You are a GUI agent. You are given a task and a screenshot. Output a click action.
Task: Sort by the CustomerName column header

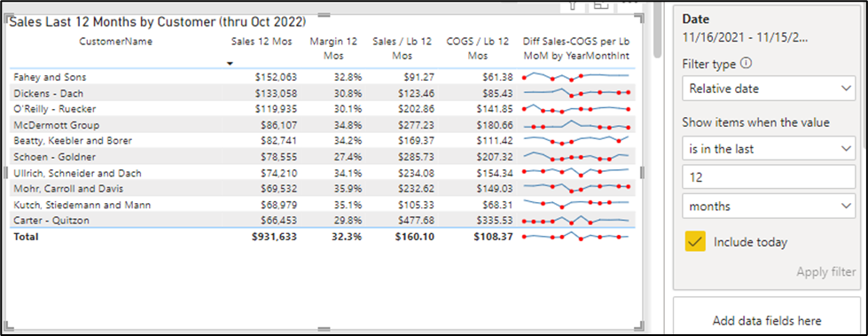pyautogui.click(x=115, y=42)
